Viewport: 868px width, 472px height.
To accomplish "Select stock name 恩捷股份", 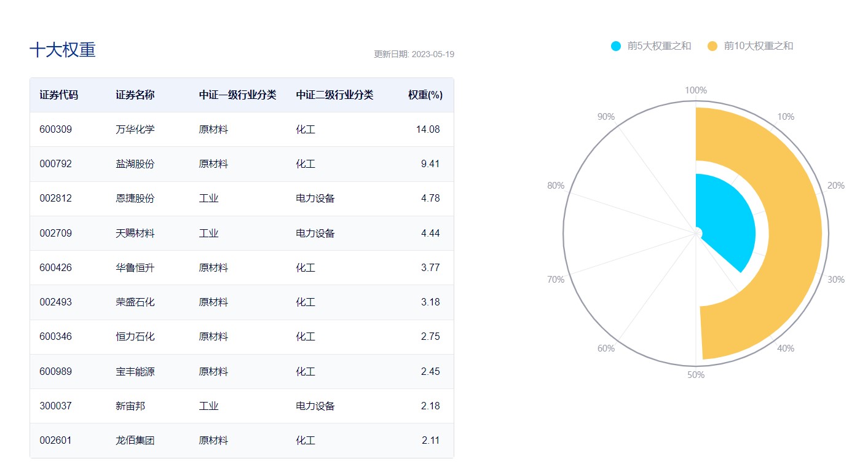I will pos(135,199).
